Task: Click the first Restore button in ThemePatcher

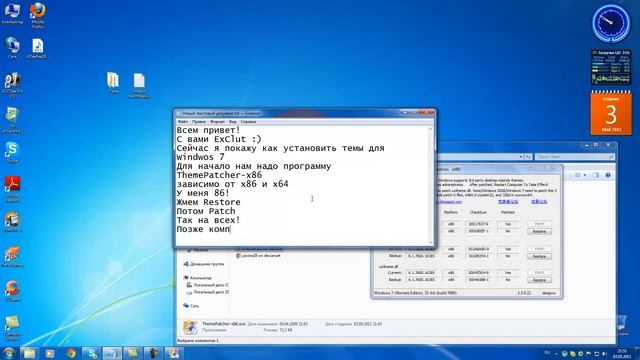Action: pyautogui.click(x=539, y=231)
